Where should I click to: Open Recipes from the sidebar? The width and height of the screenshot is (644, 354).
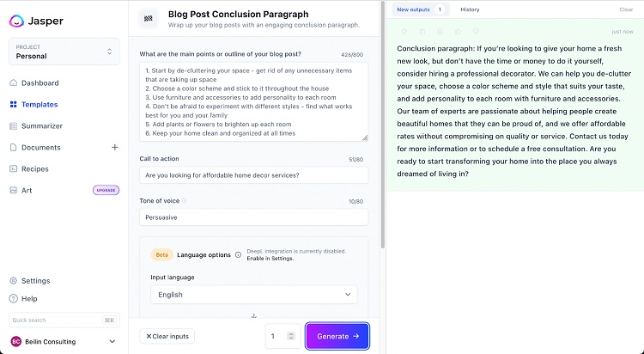tap(35, 168)
